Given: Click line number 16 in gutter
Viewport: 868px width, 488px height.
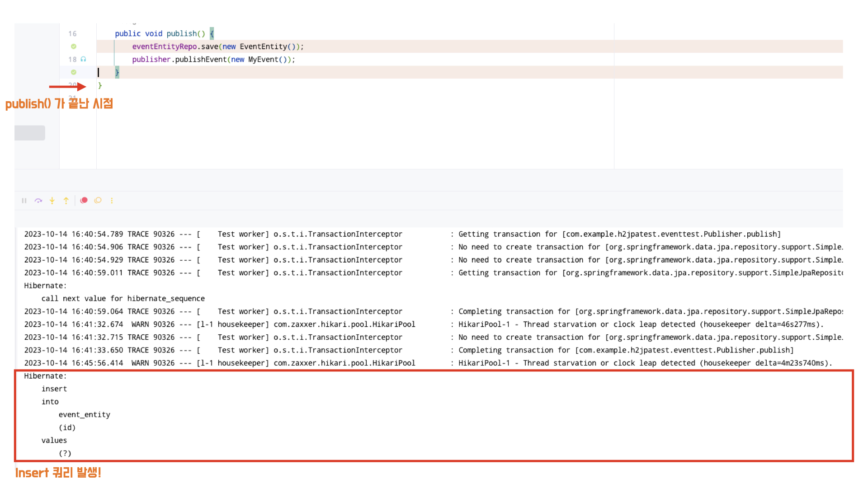Looking at the screenshot, I should pos(72,34).
